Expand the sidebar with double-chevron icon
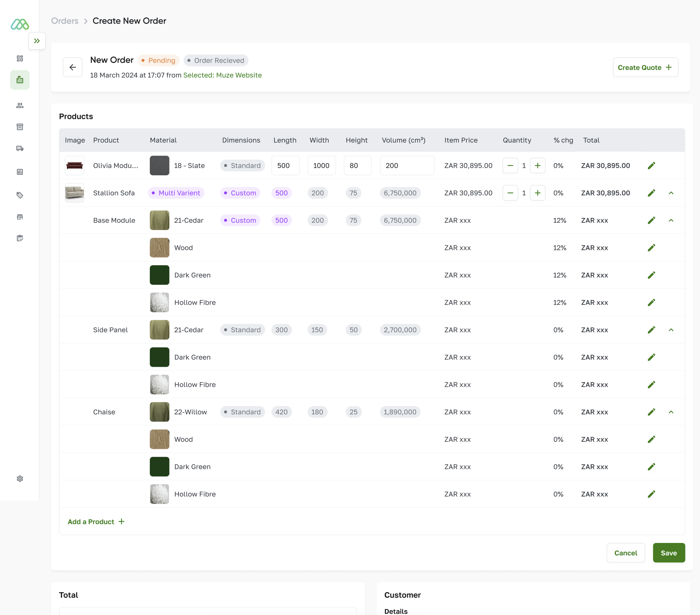 37,41
